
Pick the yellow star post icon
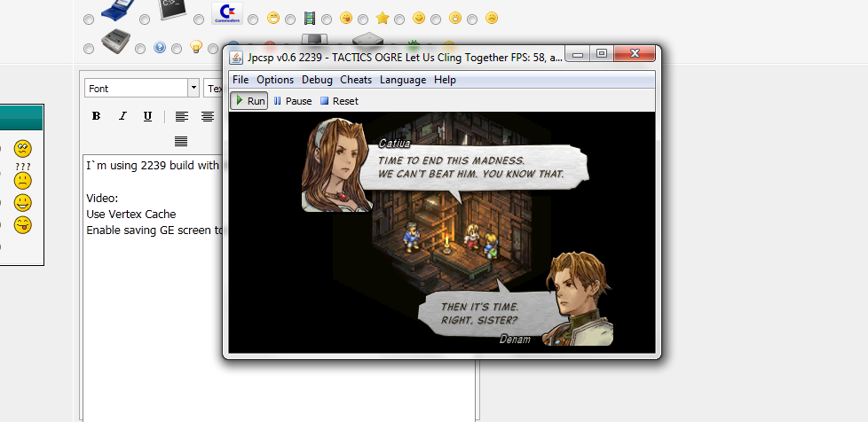coord(383,18)
